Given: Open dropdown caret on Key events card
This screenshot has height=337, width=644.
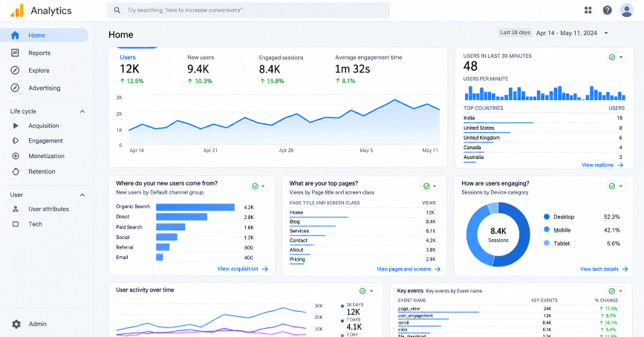Looking at the screenshot, I should (621, 291).
